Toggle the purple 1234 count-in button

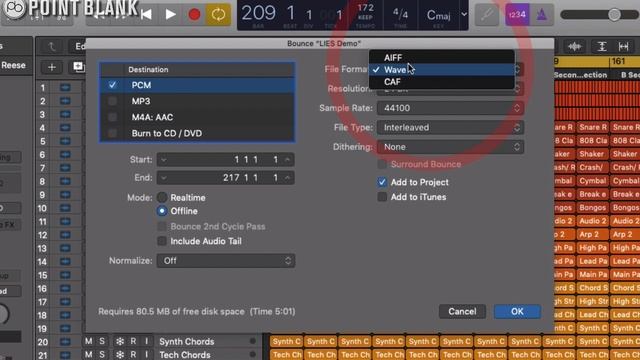(x=517, y=15)
